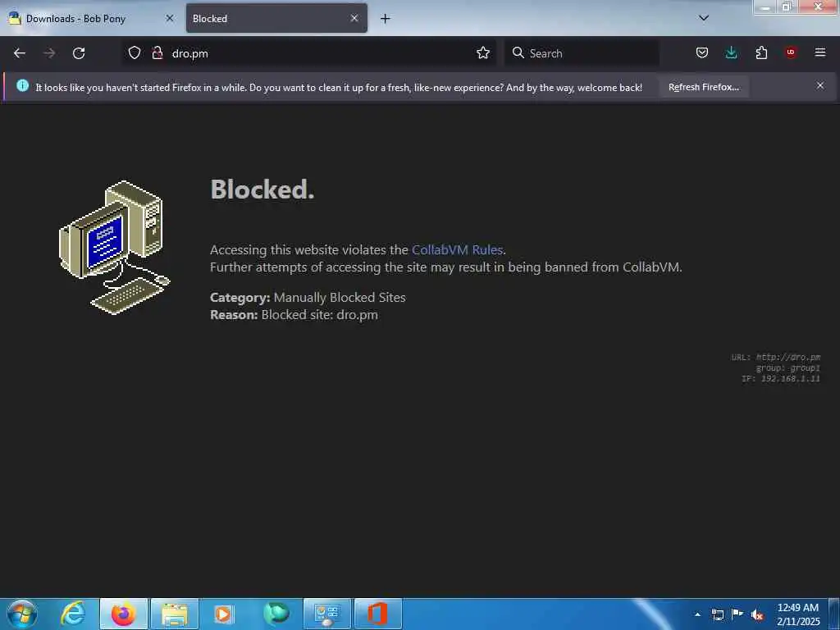Open the Action Center flag icon
Screen dimensions: 840x630
[x=737, y=614]
